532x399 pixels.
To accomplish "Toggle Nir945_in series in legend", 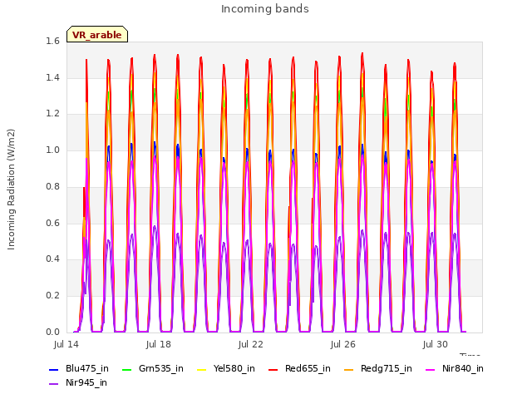I will pos(78,383).
